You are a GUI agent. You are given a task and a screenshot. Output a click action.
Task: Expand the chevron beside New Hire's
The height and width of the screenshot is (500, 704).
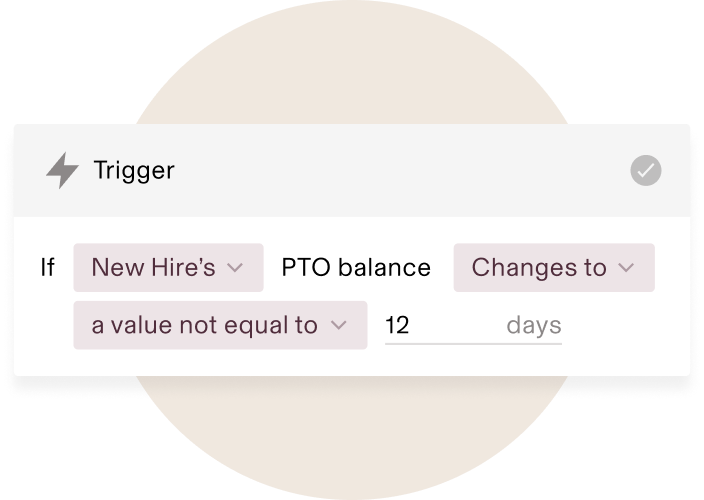click(235, 268)
